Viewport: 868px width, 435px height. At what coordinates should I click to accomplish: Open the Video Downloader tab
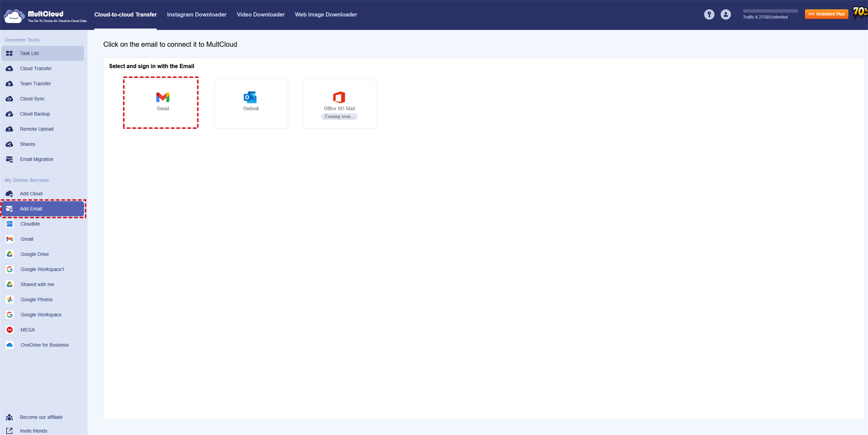[261, 15]
